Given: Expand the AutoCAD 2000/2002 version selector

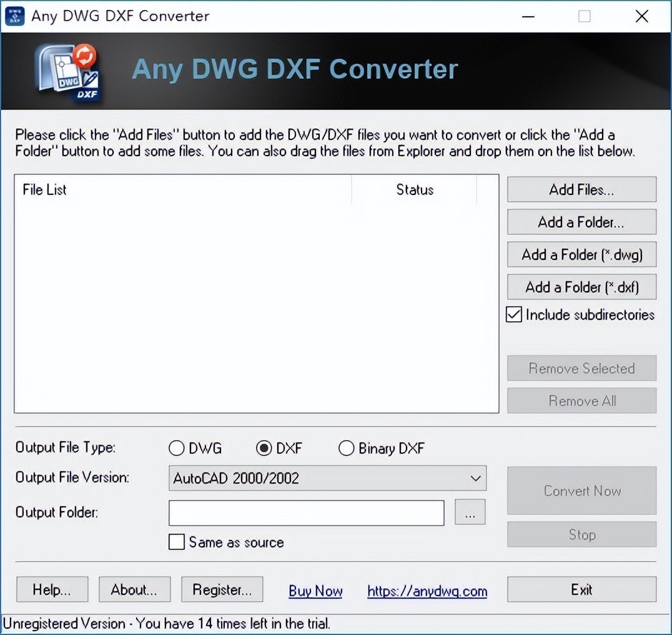Looking at the screenshot, I should (x=473, y=478).
